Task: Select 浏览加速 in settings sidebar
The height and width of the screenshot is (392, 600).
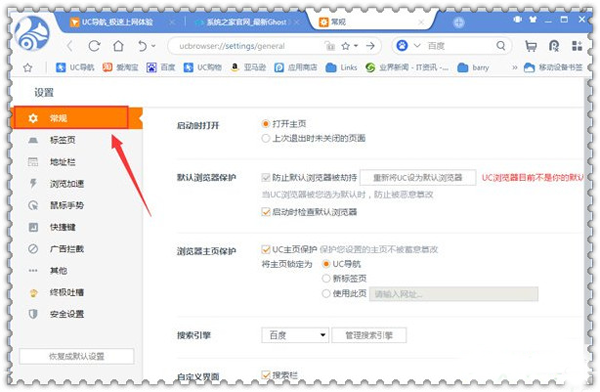Action: point(77,183)
